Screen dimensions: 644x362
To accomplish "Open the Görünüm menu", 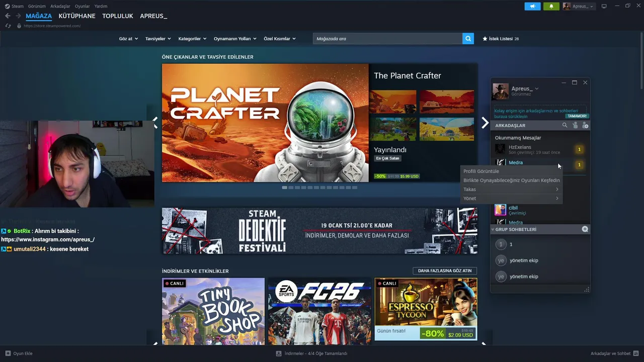I will point(37,6).
